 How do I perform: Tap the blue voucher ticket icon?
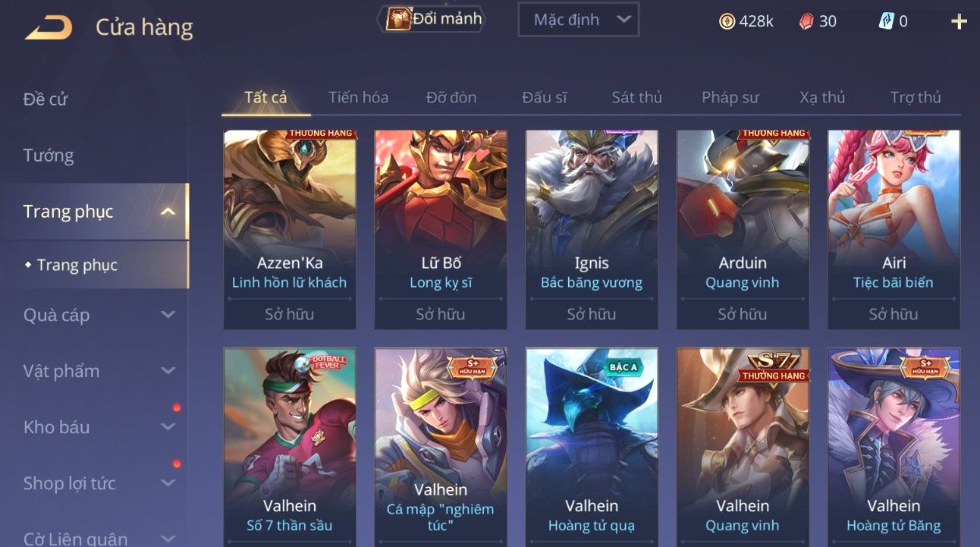point(886,21)
